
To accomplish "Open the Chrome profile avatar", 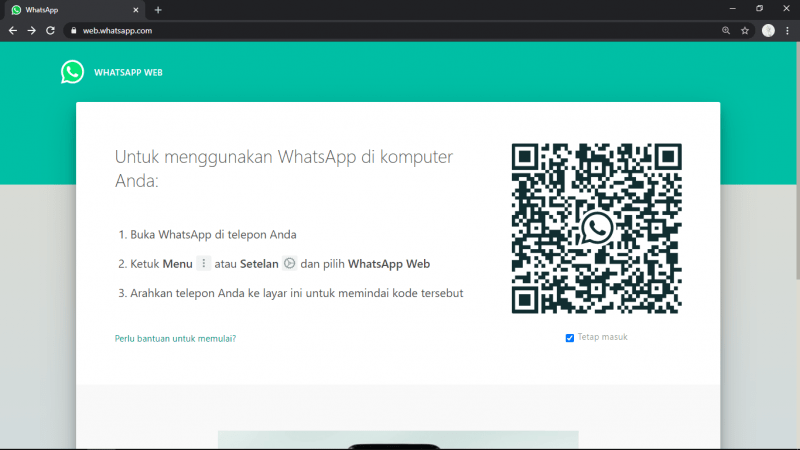I will tap(768, 31).
